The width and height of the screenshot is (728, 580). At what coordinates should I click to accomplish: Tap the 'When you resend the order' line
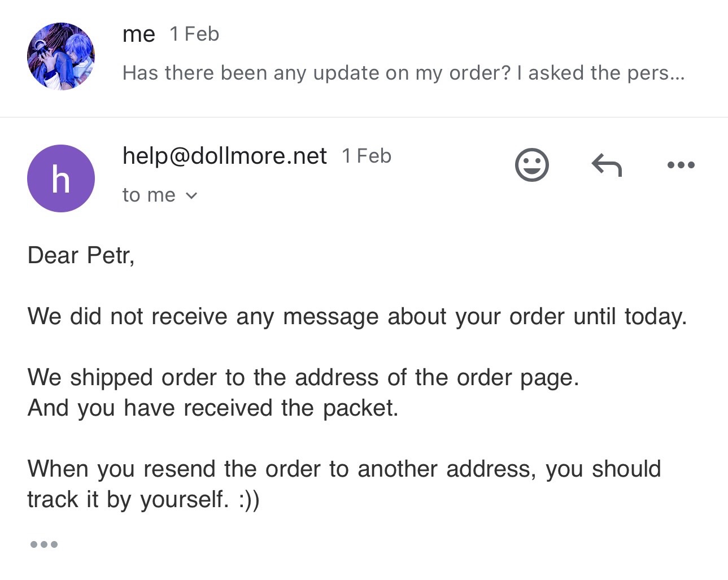tap(344, 469)
